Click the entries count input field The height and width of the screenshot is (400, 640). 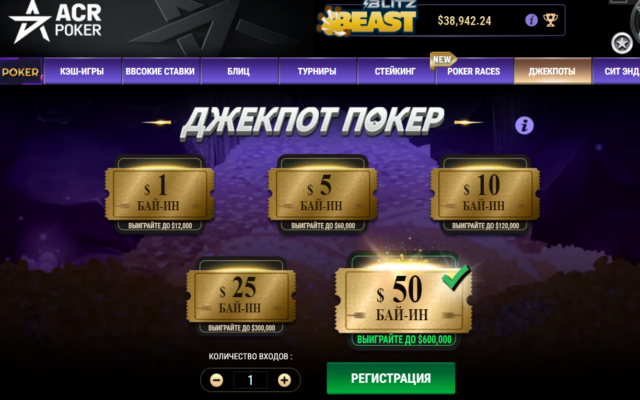tap(251, 380)
